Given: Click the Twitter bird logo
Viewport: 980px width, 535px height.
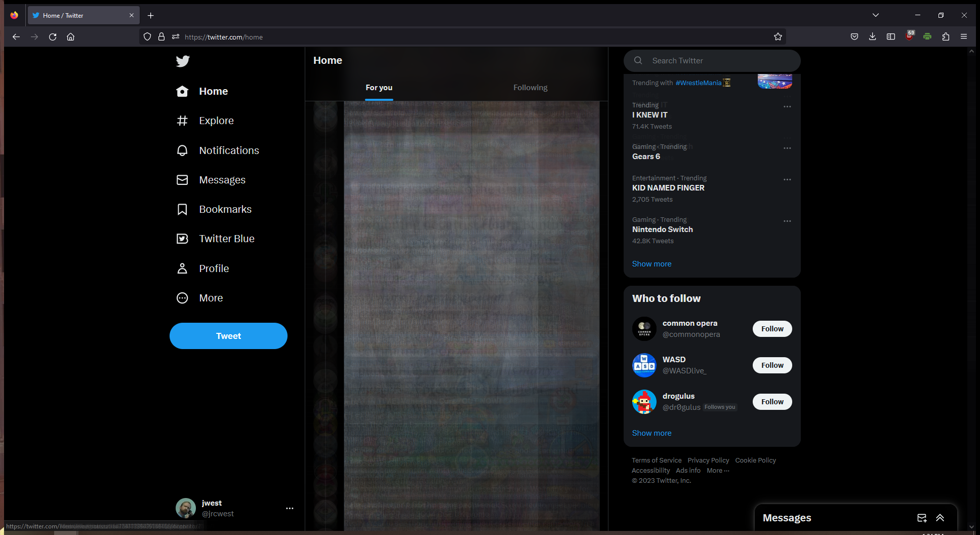Looking at the screenshot, I should pos(183,61).
